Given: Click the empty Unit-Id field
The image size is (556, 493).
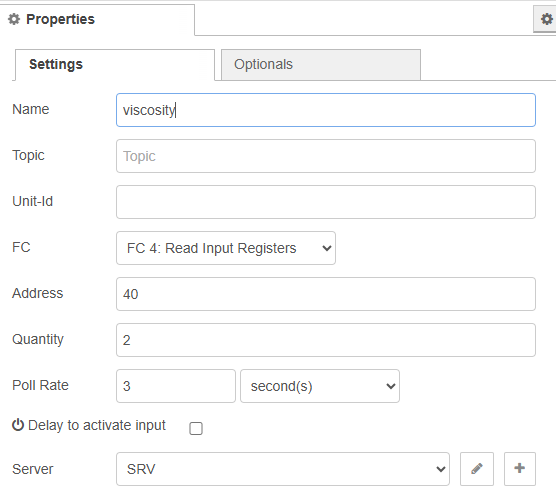Looking at the screenshot, I should [326, 202].
